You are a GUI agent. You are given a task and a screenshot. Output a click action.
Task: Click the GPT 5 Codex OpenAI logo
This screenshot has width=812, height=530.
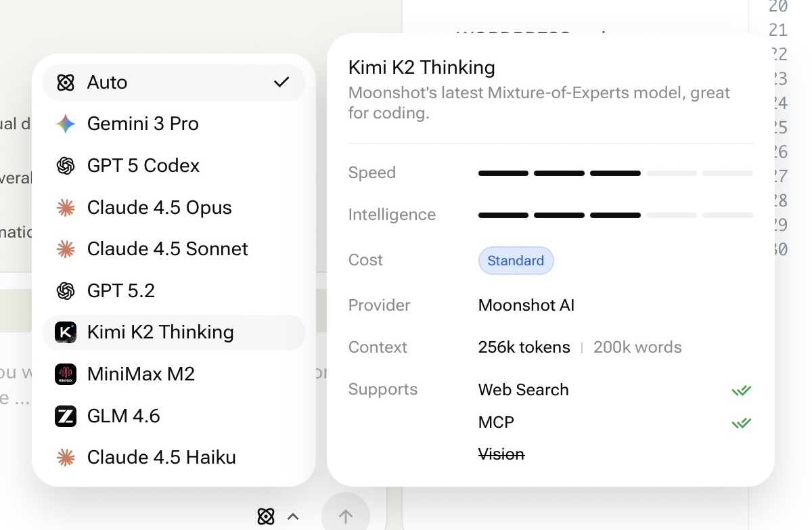click(66, 166)
